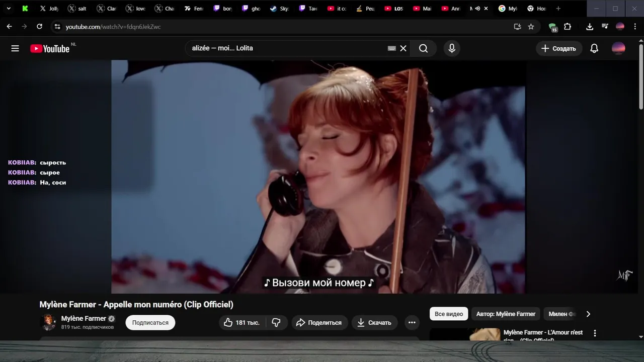Screen dimensions: 644x362
Task: Click the Подписаться subscribe button
Action: pyautogui.click(x=150, y=323)
